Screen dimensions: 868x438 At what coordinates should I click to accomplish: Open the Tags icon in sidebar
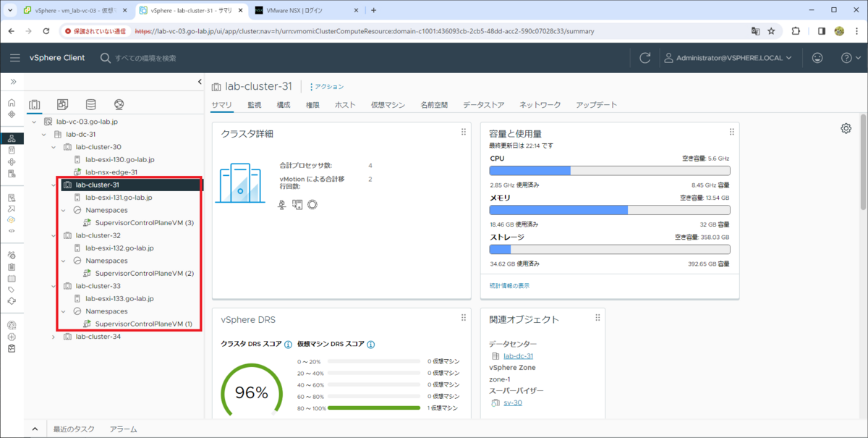(x=12, y=290)
